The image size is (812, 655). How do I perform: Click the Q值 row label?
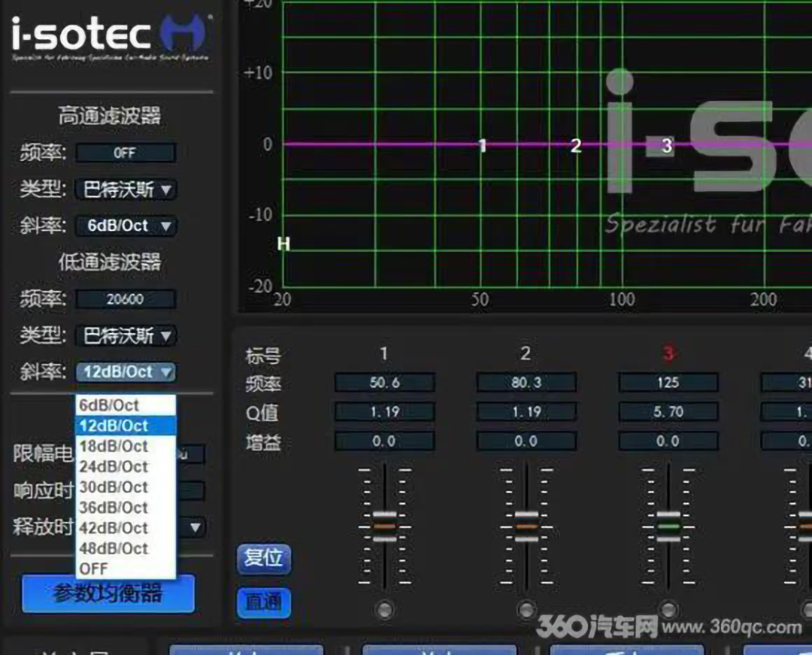[x=262, y=413]
